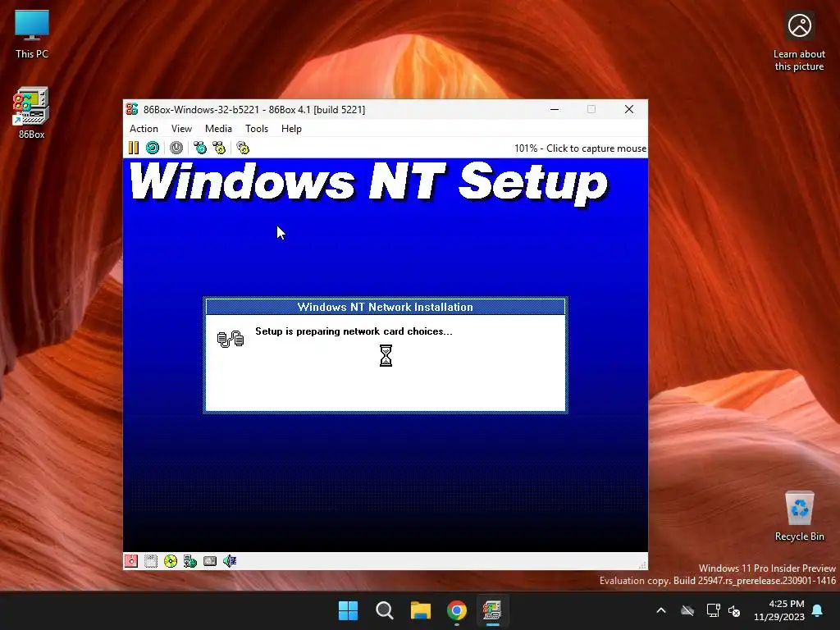The width and height of the screenshot is (840, 630).
Task: Click the sound speaker status bar icon
Action: [x=230, y=561]
